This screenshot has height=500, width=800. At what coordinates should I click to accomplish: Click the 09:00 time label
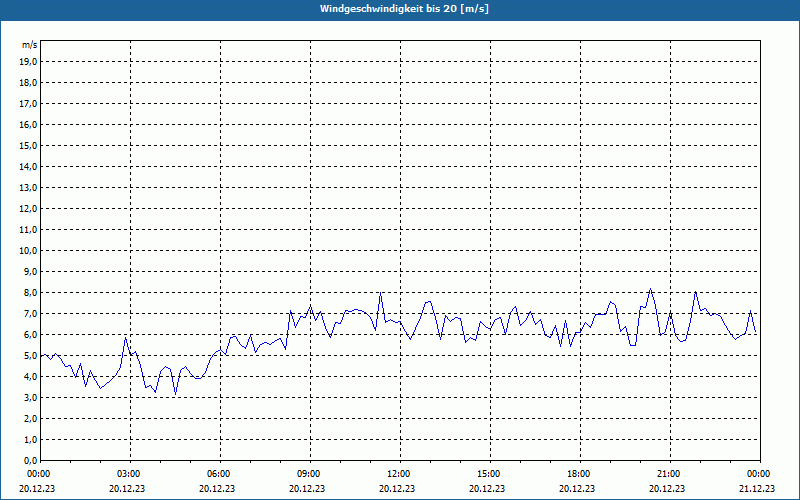pos(310,474)
